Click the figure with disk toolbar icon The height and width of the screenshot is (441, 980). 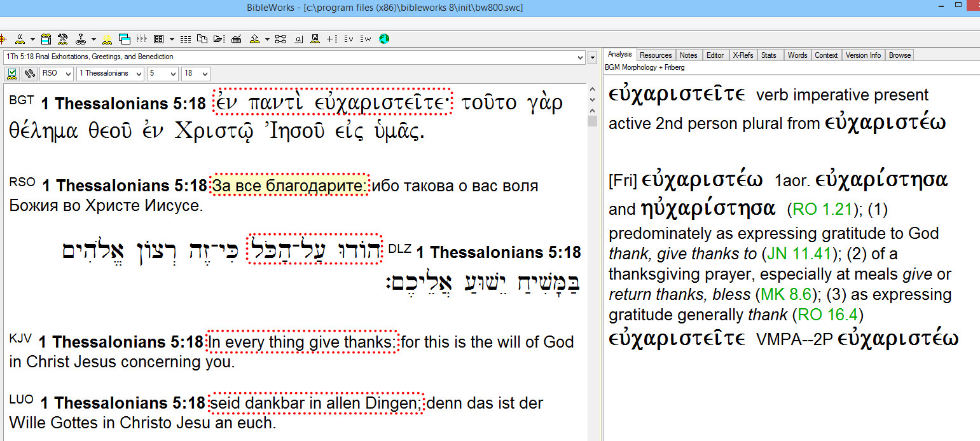315,39
